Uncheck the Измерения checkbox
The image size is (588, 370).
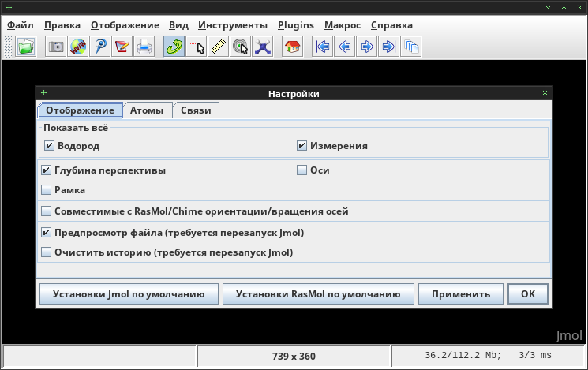click(301, 145)
